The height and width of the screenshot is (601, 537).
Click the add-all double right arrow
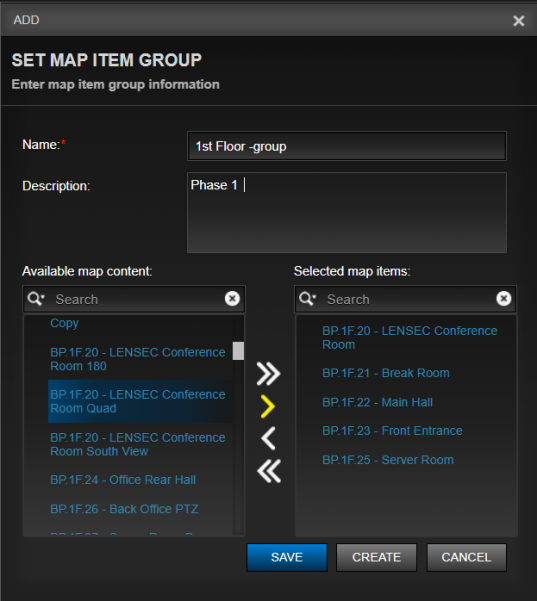coord(268,373)
